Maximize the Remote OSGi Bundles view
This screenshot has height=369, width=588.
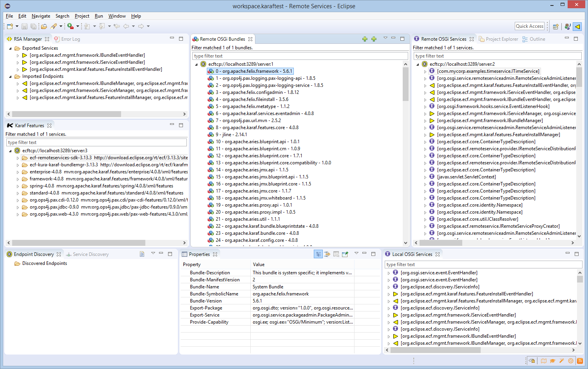pos(402,39)
